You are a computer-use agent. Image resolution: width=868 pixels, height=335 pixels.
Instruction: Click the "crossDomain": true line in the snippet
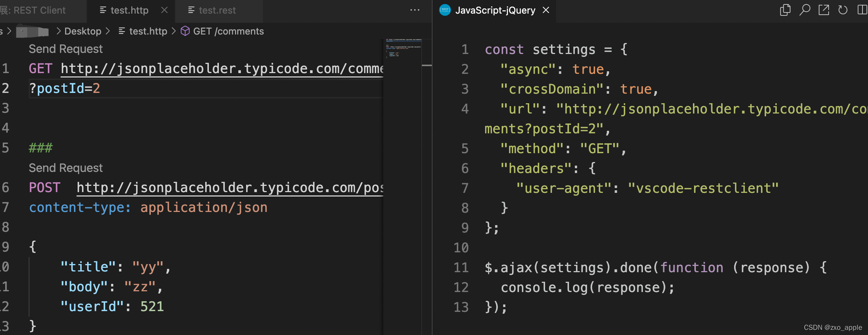pyautogui.click(x=579, y=89)
